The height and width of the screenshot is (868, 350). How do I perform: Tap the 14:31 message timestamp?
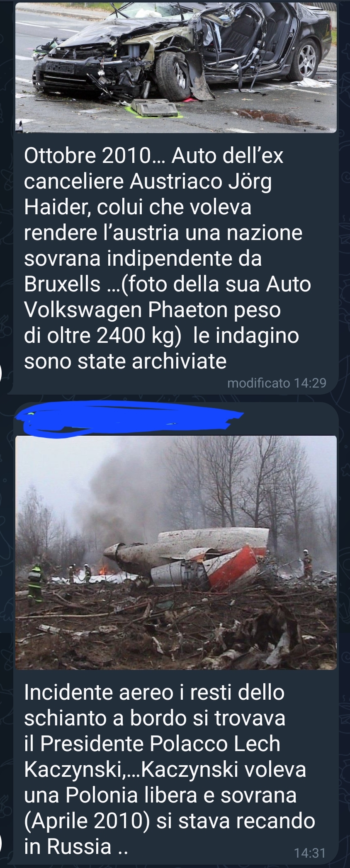tap(310, 853)
